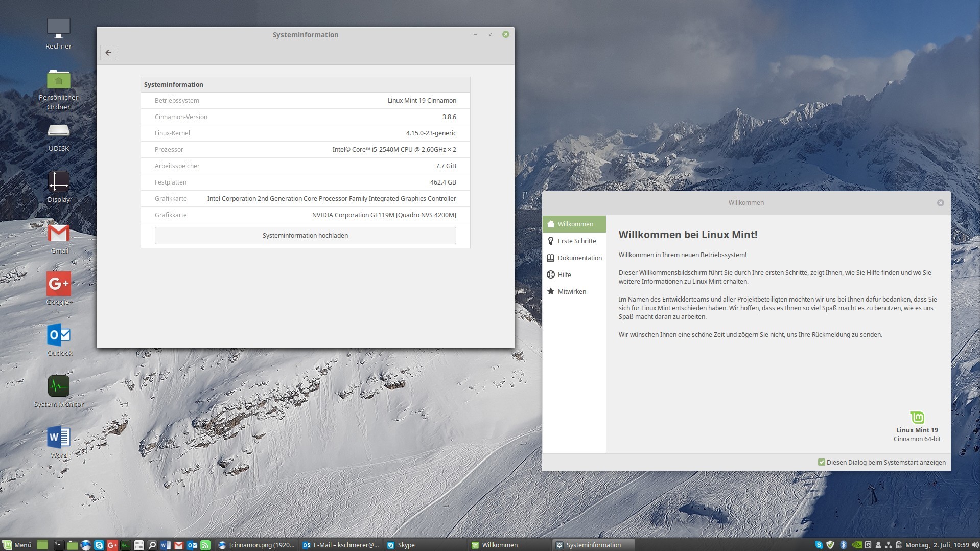This screenshot has height=551, width=980.
Task: Select Erste Schritte in the sidebar
Action: coord(574,241)
